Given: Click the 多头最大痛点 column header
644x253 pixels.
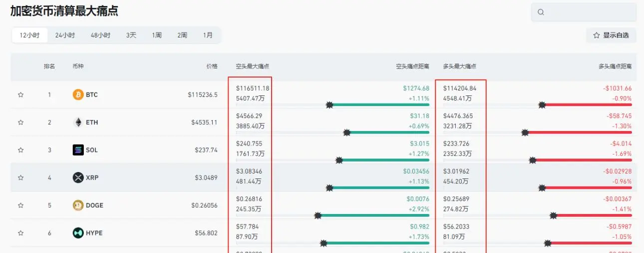Looking at the screenshot, I should [459, 66].
